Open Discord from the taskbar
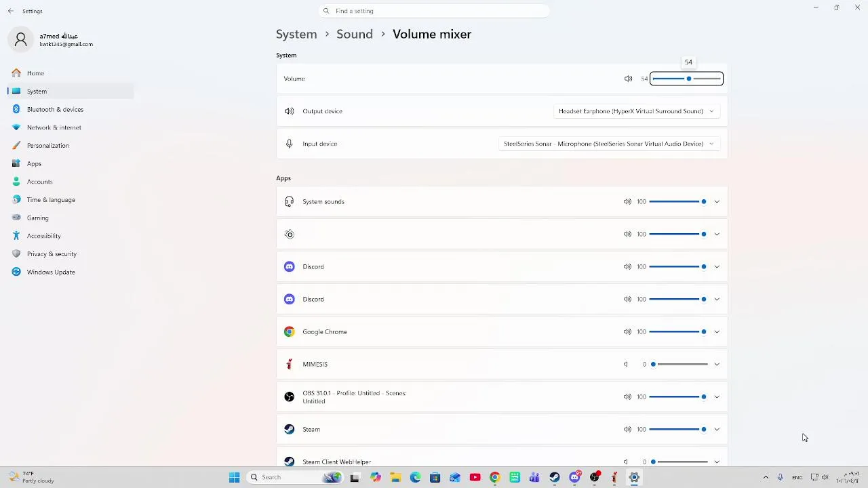 (x=575, y=477)
